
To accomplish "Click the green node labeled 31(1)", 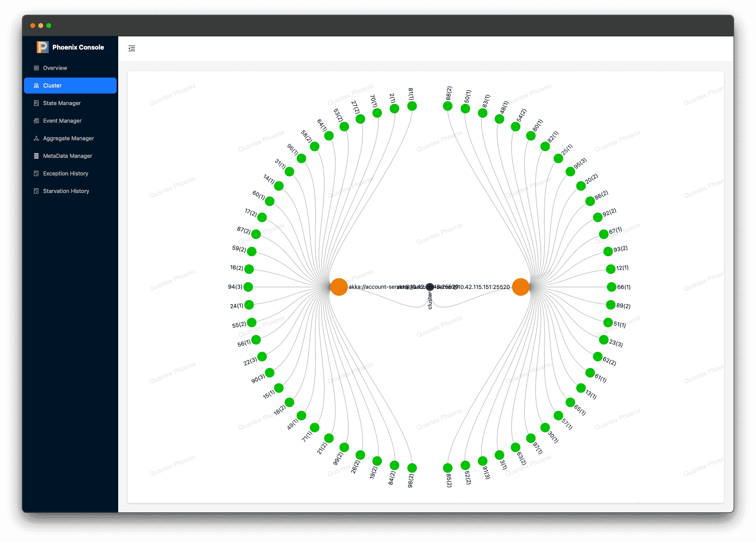I will point(290,172).
